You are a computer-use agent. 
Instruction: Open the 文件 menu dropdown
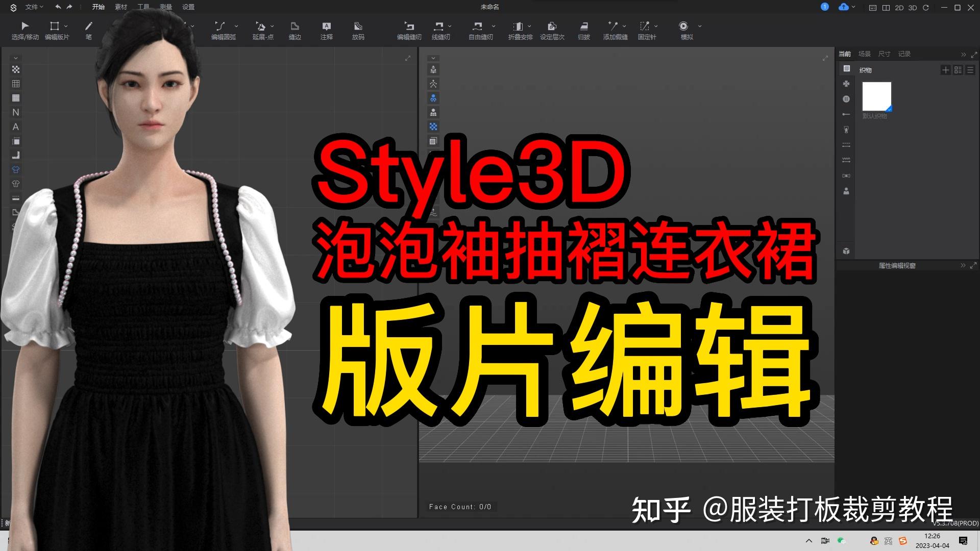[32, 7]
